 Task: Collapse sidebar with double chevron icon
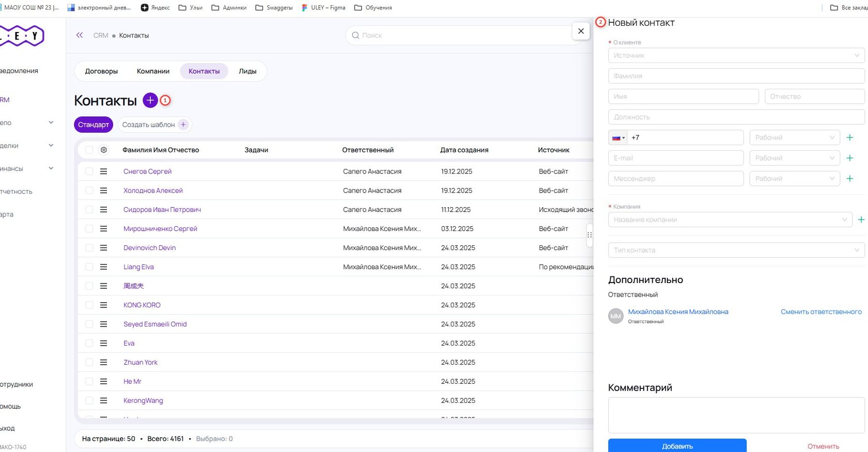80,35
